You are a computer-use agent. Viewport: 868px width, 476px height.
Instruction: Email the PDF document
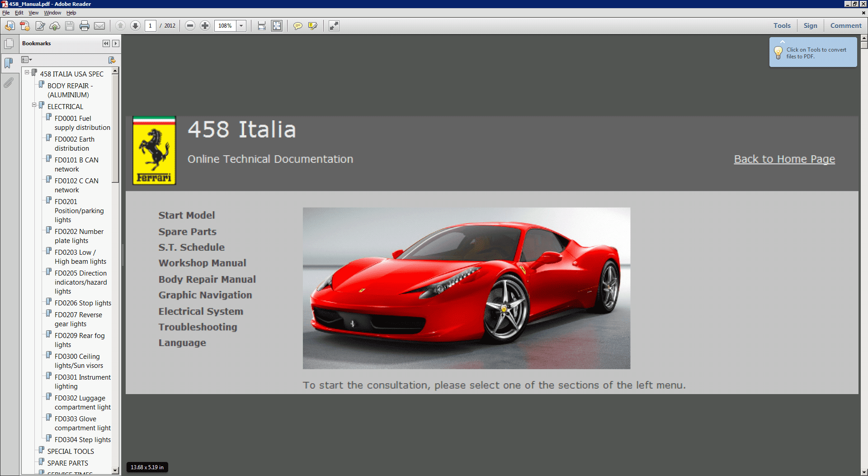[99, 26]
